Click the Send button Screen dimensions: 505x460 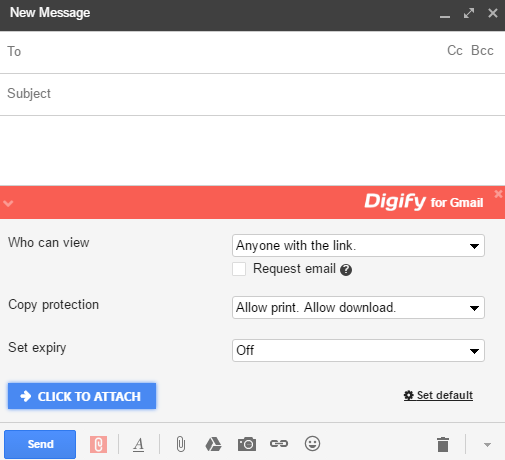40,444
